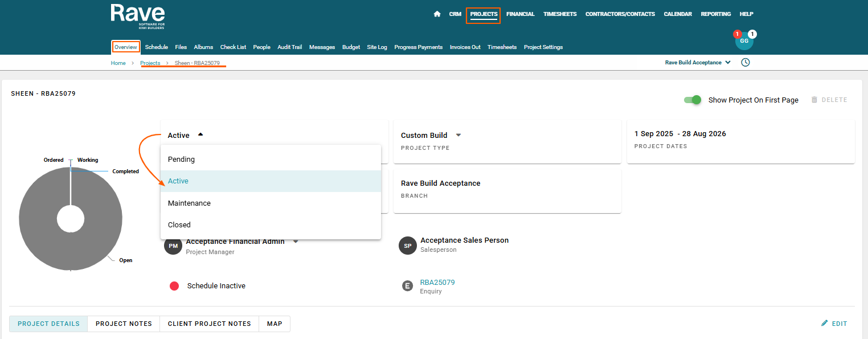This screenshot has height=339, width=868.
Task: Open Calendar in top navigation
Action: pos(678,14)
